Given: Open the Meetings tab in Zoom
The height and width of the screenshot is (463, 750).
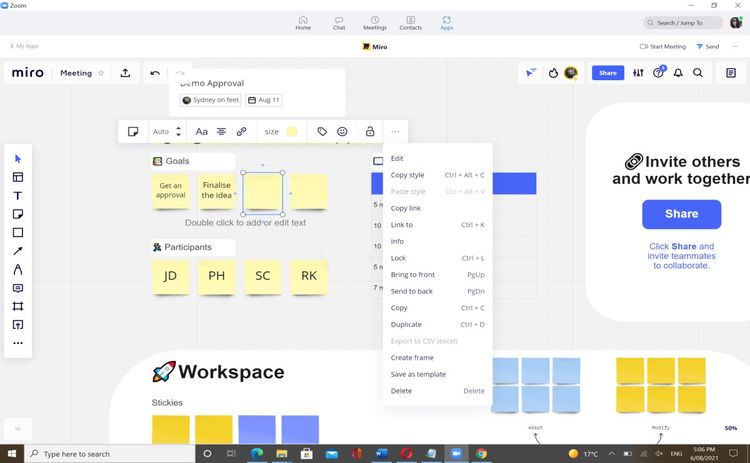Looking at the screenshot, I should click(x=375, y=23).
